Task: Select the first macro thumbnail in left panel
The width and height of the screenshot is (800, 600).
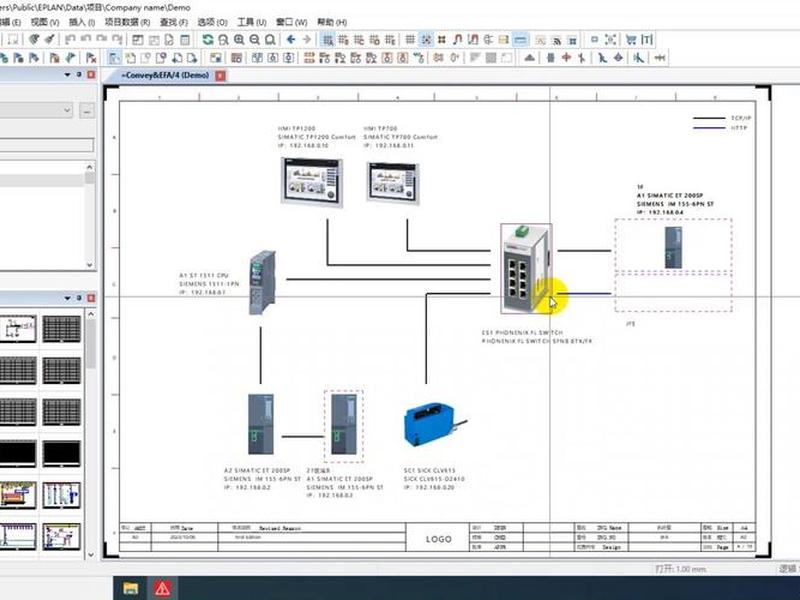Action: pos(17,328)
